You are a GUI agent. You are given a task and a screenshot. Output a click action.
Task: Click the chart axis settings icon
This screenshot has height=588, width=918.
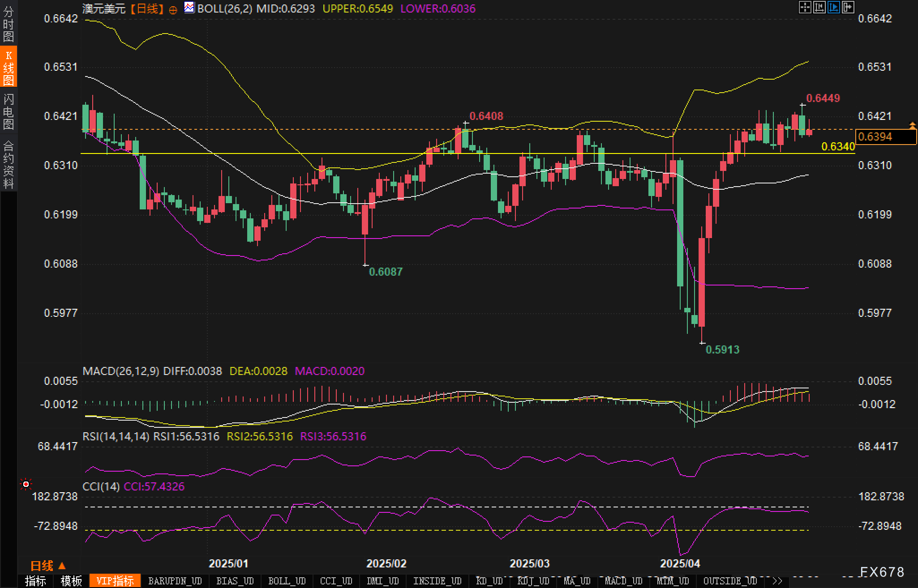pyautogui.click(x=819, y=7)
